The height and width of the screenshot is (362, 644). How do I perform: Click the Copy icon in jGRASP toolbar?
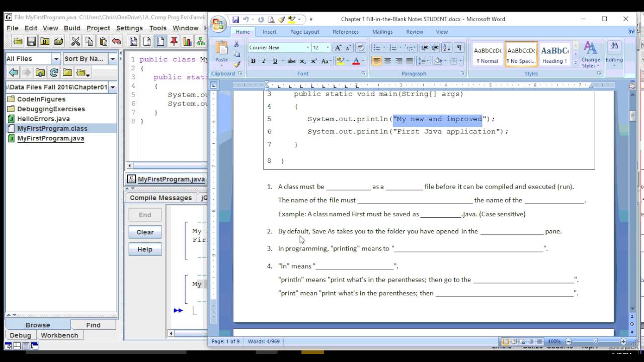point(89,42)
